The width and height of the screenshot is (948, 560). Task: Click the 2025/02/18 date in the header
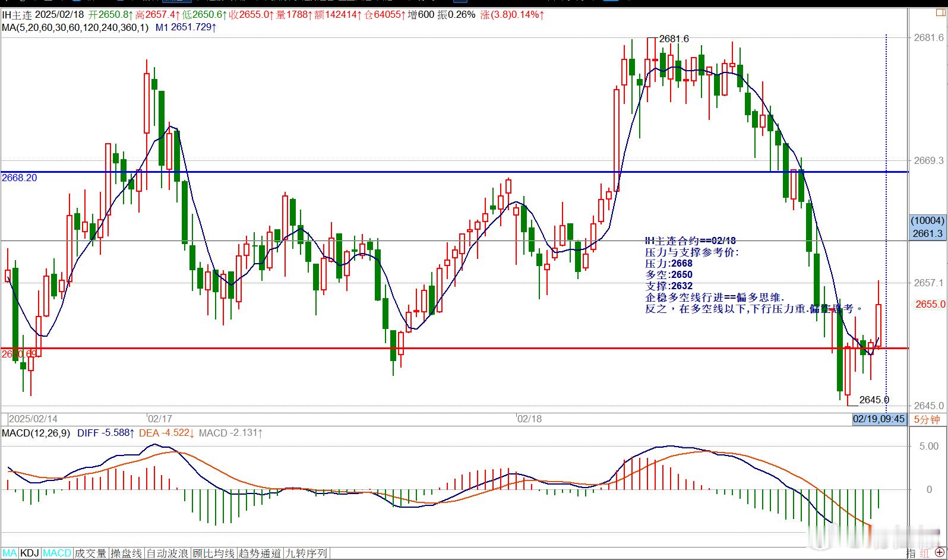pyautogui.click(x=59, y=15)
